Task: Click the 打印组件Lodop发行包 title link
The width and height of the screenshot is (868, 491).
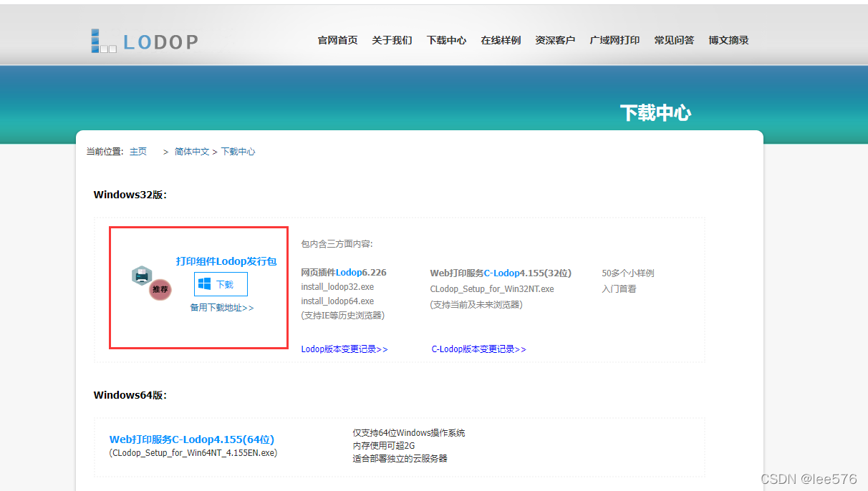Action: pos(226,261)
